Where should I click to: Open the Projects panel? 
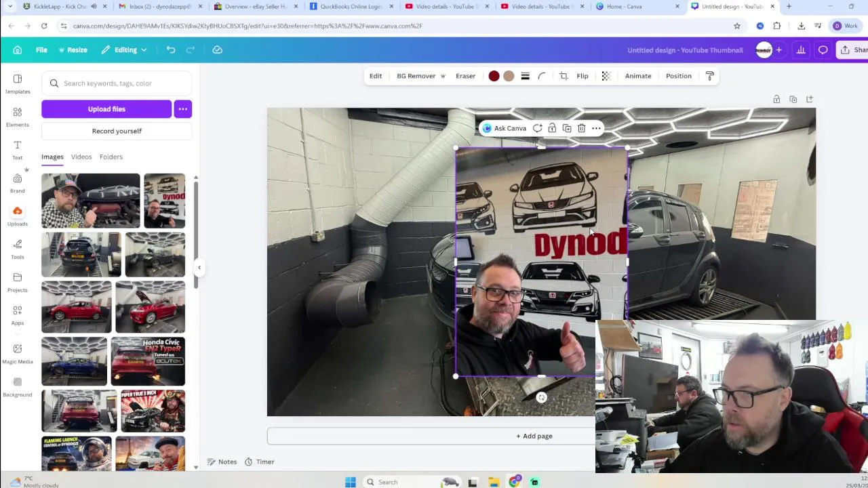[18, 283]
